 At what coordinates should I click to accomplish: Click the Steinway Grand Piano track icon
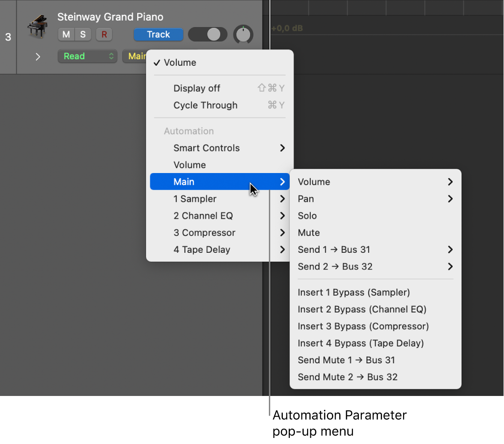(x=37, y=27)
